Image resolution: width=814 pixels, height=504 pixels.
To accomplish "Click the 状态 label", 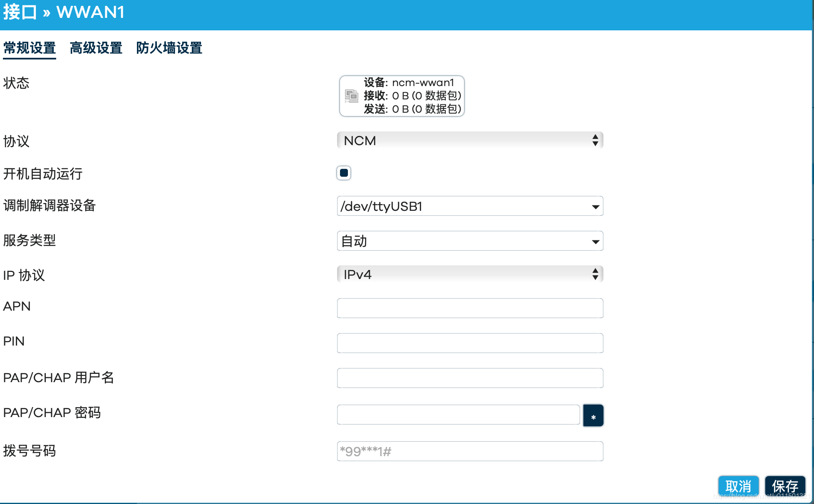I will click(x=16, y=83).
